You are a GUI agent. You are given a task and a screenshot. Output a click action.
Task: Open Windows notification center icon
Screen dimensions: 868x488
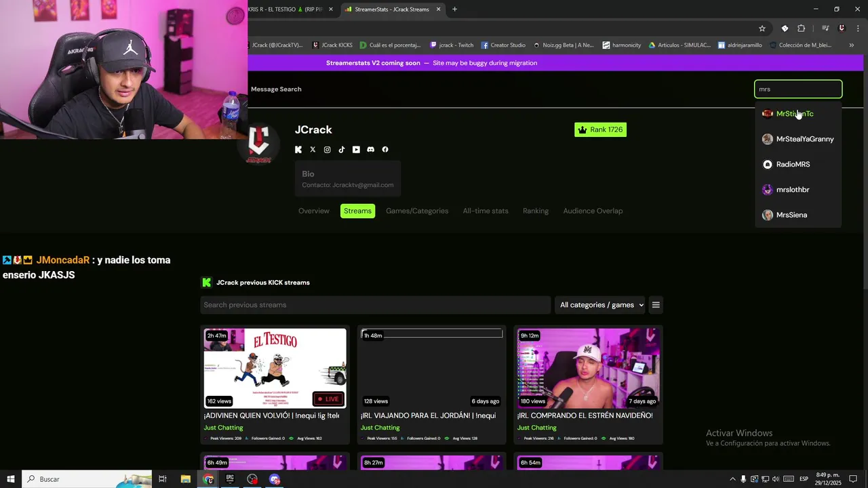pyautogui.click(x=853, y=479)
